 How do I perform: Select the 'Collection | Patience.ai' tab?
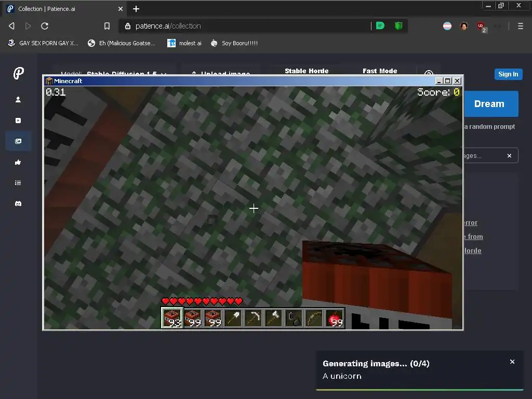64,9
